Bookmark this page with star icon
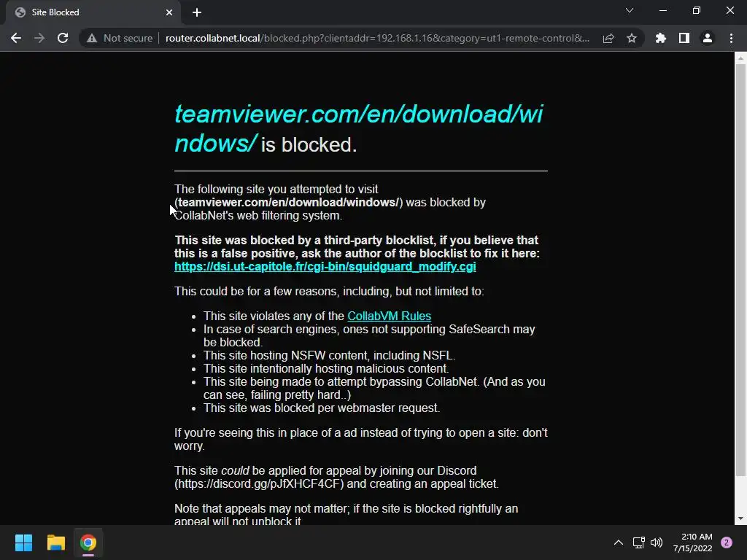Image resolution: width=747 pixels, height=560 pixels. click(632, 38)
